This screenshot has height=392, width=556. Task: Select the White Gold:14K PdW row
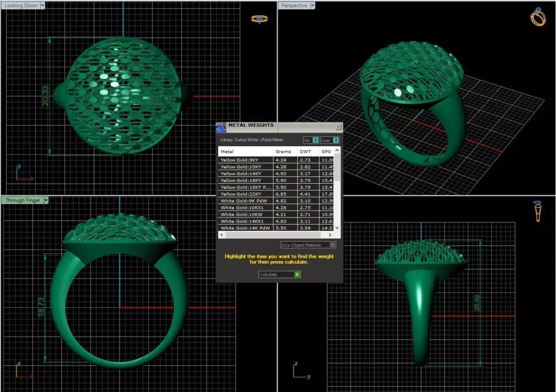point(277,228)
